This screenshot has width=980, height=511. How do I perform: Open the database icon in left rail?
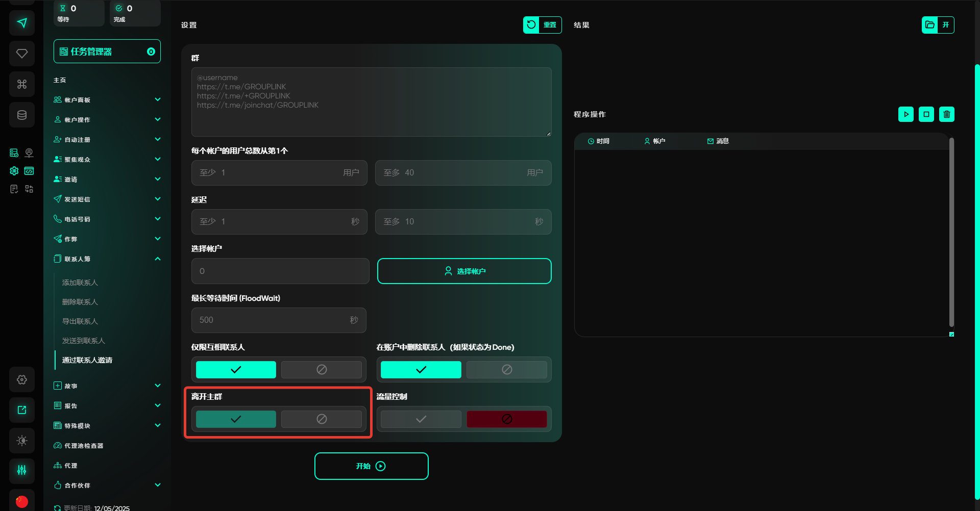tap(22, 115)
